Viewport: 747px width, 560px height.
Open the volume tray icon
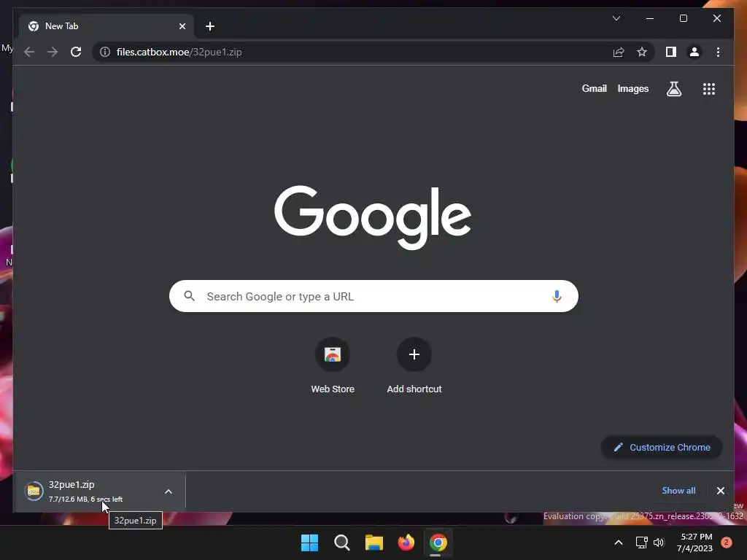(x=659, y=542)
